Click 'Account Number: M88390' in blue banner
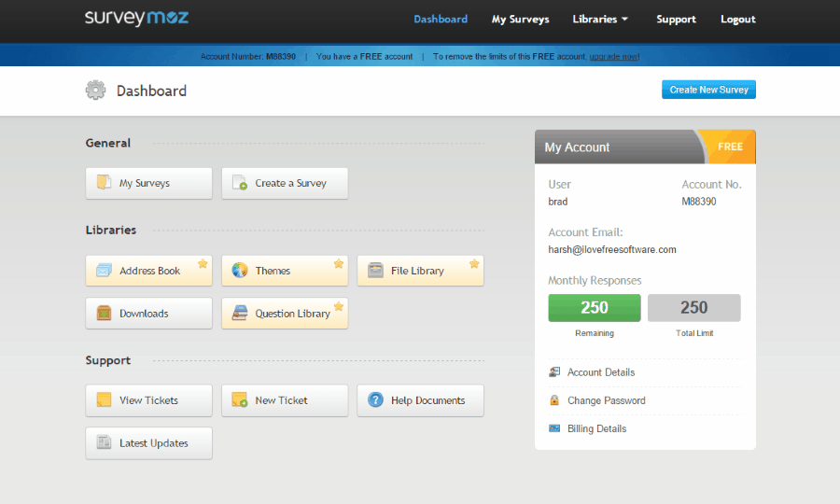This screenshot has width=840, height=504. [248, 56]
